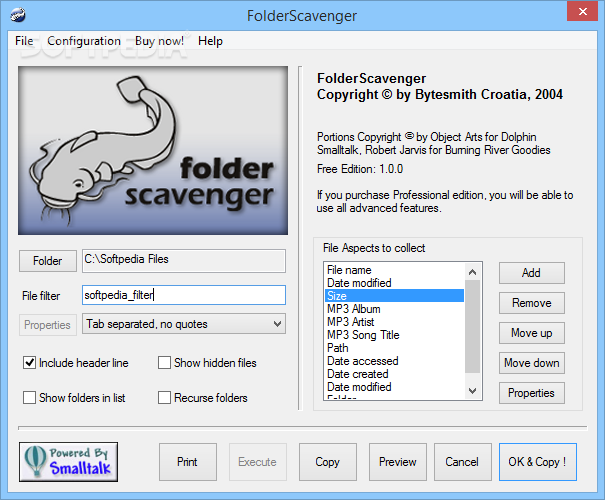The image size is (605, 500).
Task: Click the Move up button
Action: (x=532, y=333)
